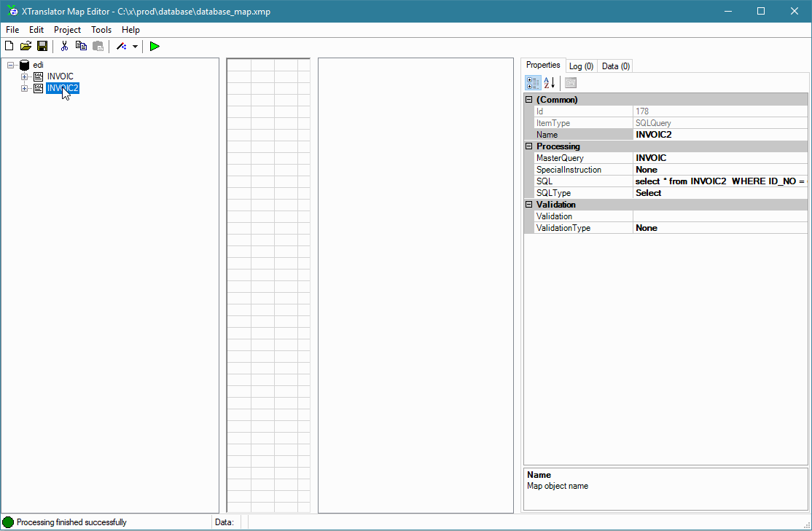The image size is (812, 531).
Task: Click the 'Data:' status bar label
Action: point(225,522)
